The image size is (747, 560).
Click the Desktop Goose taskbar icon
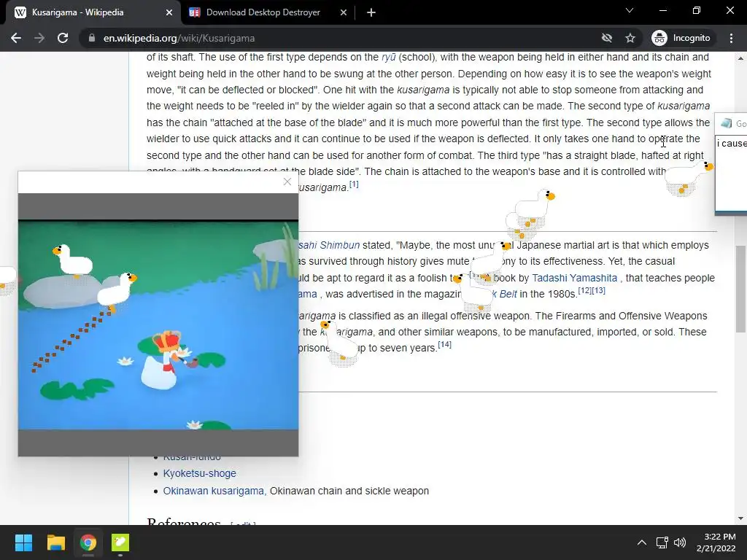[120, 542]
